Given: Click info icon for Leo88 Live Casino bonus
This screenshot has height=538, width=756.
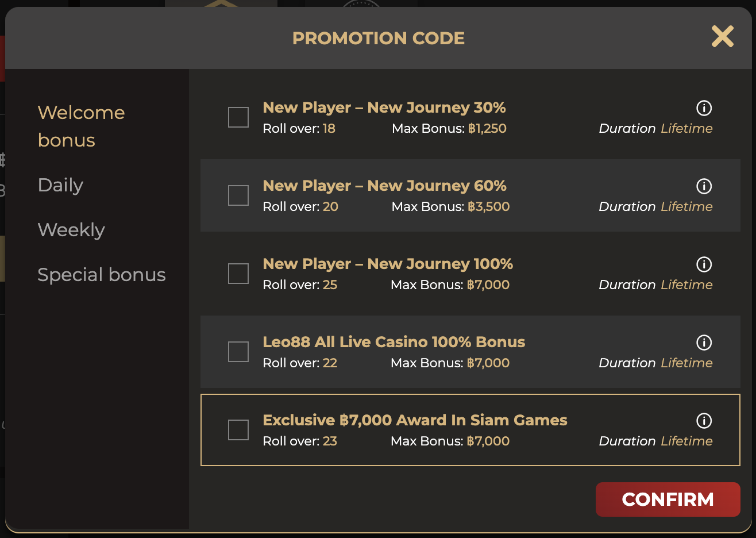Looking at the screenshot, I should point(704,343).
